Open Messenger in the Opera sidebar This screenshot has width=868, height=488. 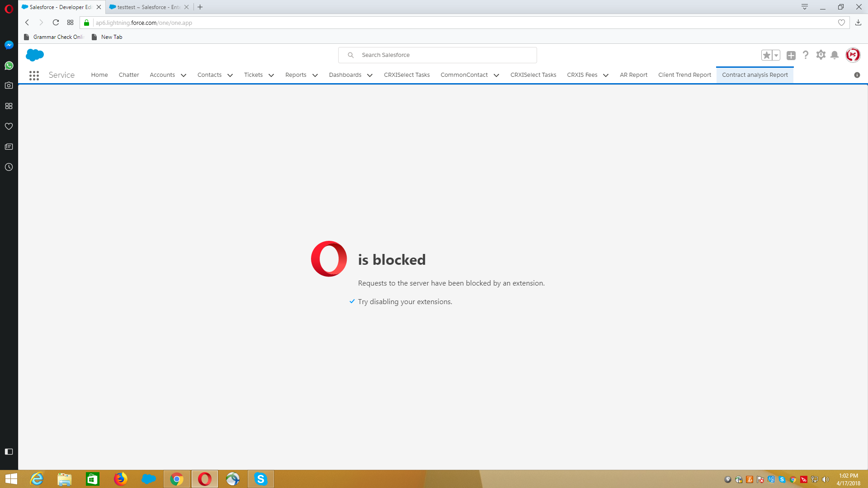click(x=9, y=45)
